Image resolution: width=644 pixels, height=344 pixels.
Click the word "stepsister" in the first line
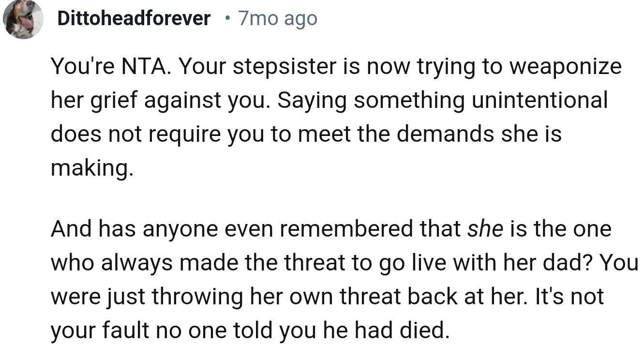point(281,66)
